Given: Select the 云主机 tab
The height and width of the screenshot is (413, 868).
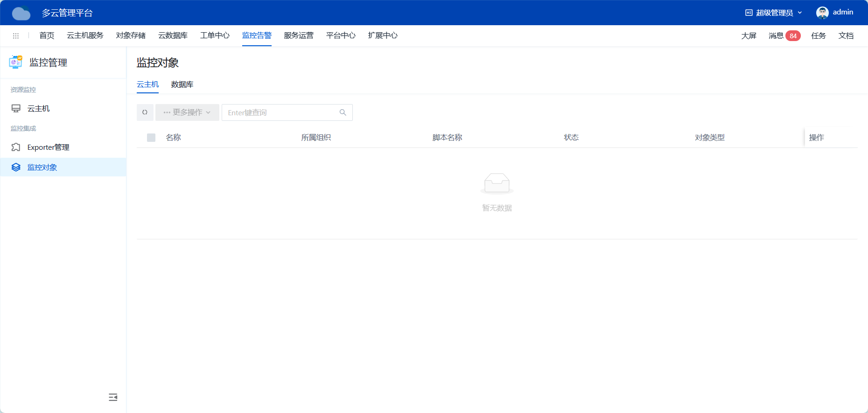Looking at the screenshot, I should 147,84.
